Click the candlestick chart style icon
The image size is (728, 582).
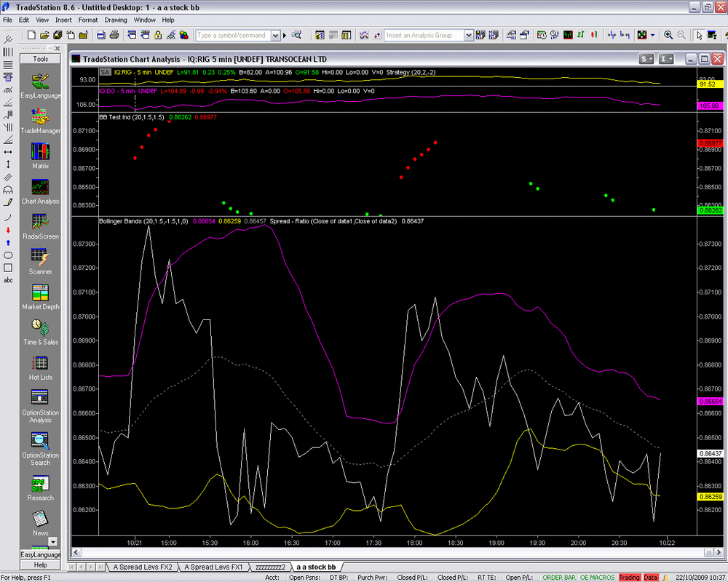coord(594,35)
